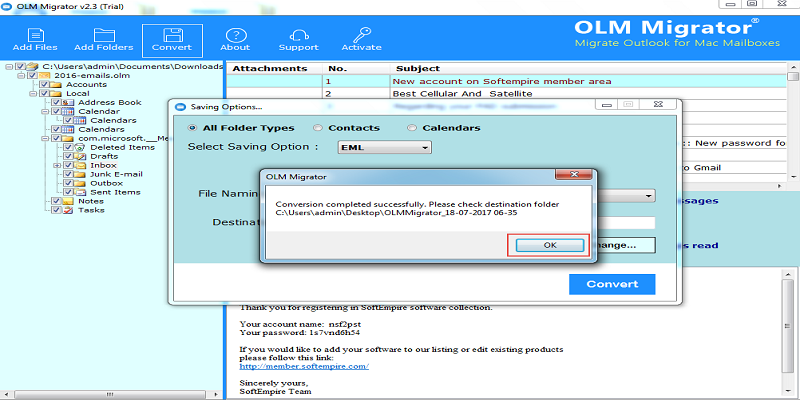The height and width of the screenshot is (400, 800).
Task: Select the Drafts folder icon
Action: [79, 156]
